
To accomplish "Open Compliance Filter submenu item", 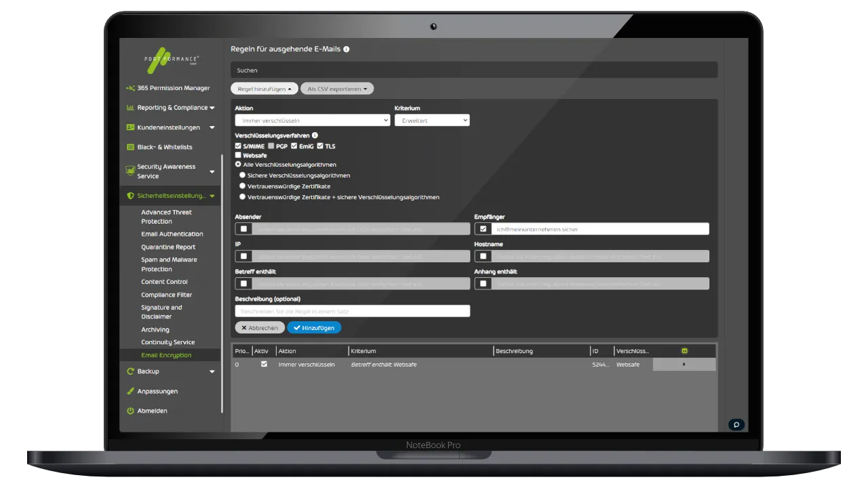I will point(167,296).
